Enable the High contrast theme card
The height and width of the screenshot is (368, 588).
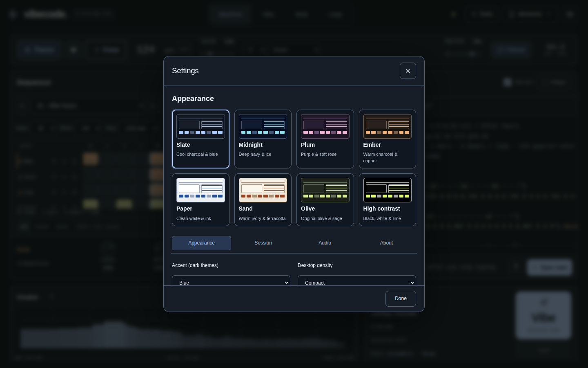[x=388, y=200]
